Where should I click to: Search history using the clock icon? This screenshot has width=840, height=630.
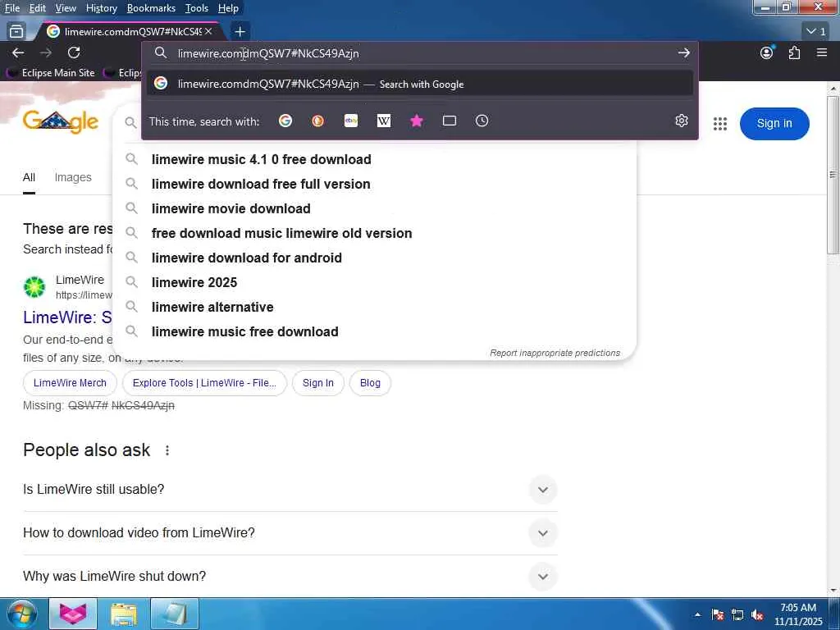[482, 121]
